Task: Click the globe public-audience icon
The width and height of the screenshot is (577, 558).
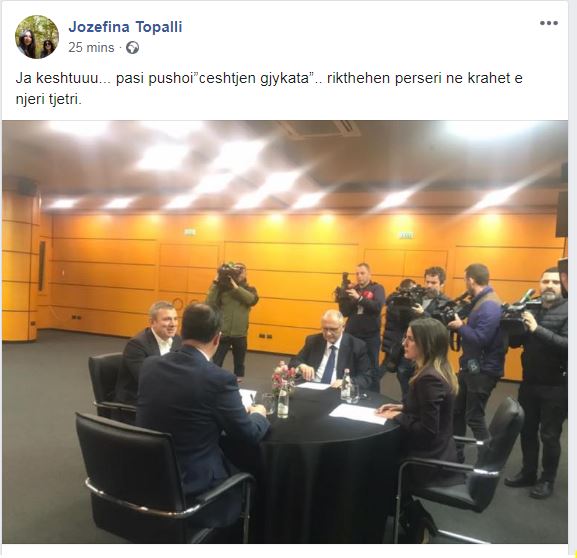Action: [132, 47]
